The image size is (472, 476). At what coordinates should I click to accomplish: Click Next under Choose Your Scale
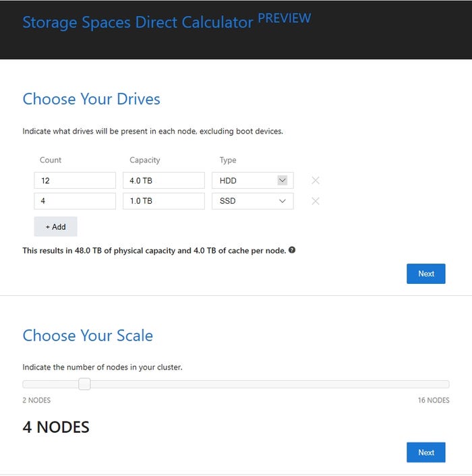pyautogui.click(x=425, y=452)
